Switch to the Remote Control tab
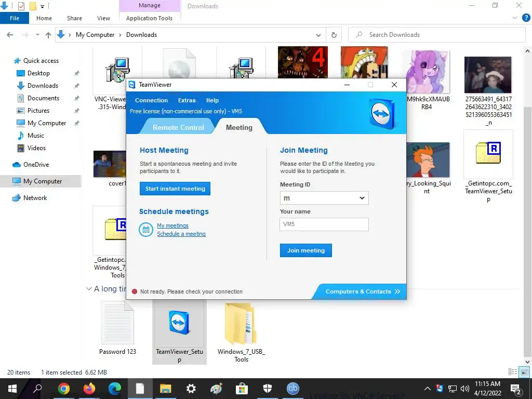 [x=179, y=128]
